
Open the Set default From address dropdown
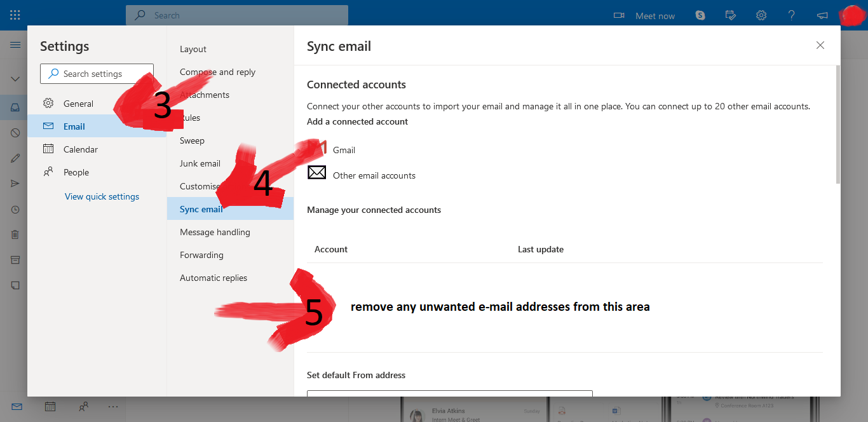point(449,393)
